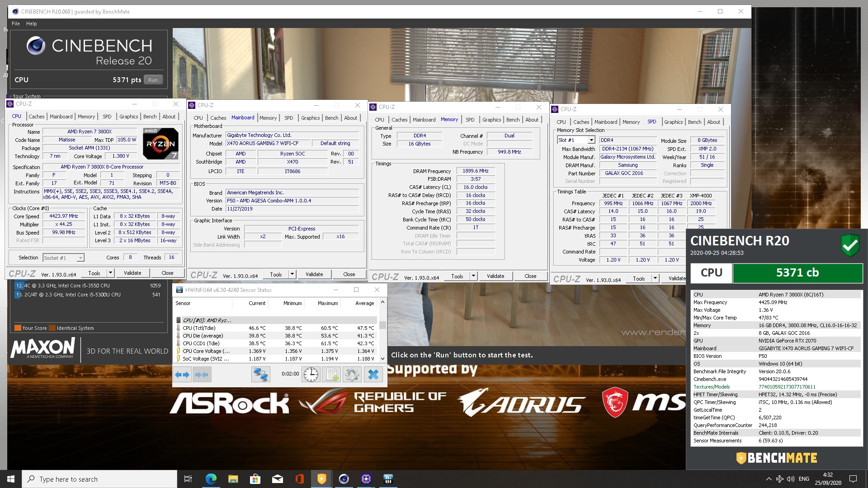Click Close button in CPU-Z Memory window
The image size is (868, 488).
pyautogui.click(x=530, y=276)
